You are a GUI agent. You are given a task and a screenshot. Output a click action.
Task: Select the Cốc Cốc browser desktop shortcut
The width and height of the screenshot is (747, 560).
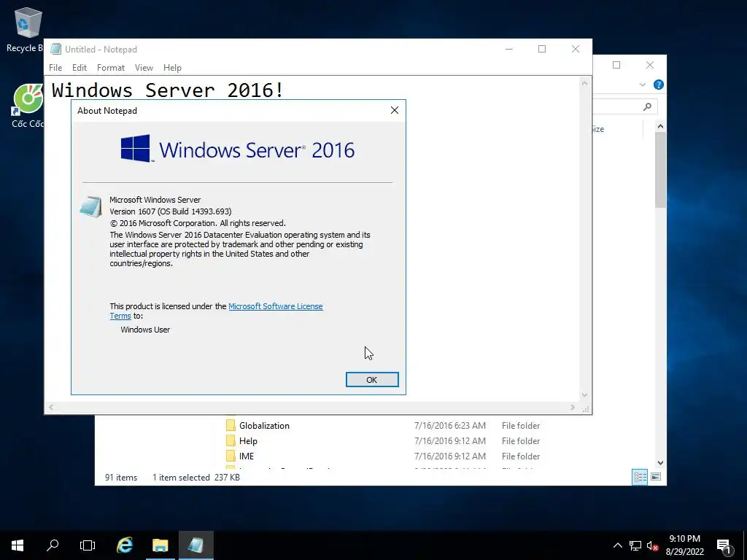coord(28,106)
